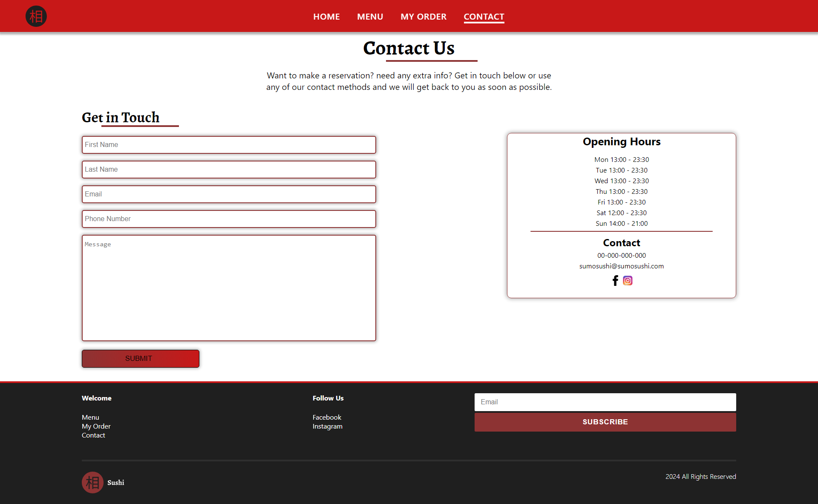This screenshot has width=818, height=504.
Task: Click the sumosushi@sumosushi.com email link
Action: click(621, 266)
